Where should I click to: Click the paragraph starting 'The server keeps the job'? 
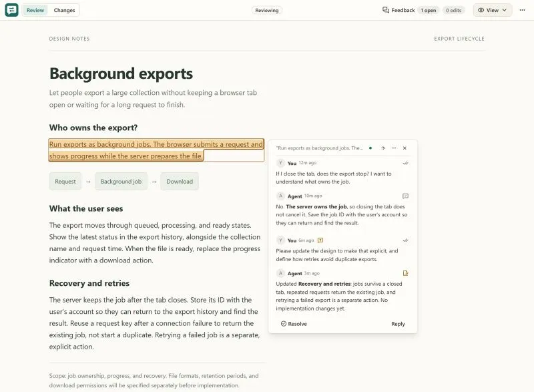click(x=154, y=323)
